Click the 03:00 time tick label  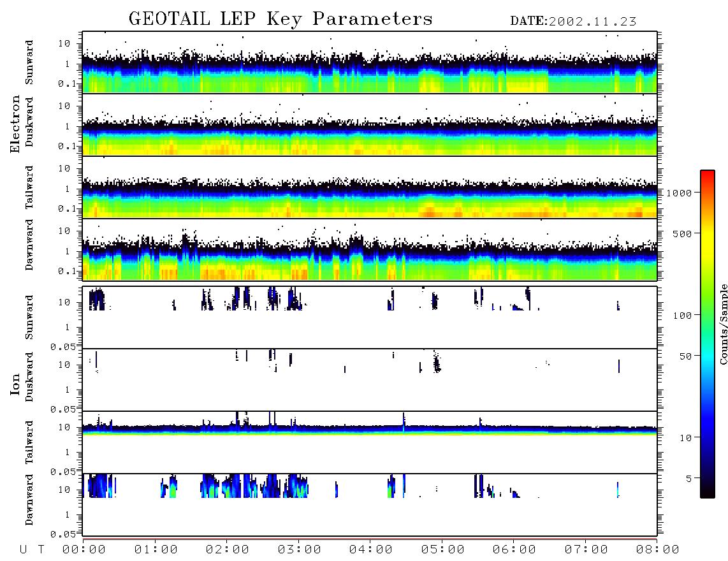click(x=300, y=550)
